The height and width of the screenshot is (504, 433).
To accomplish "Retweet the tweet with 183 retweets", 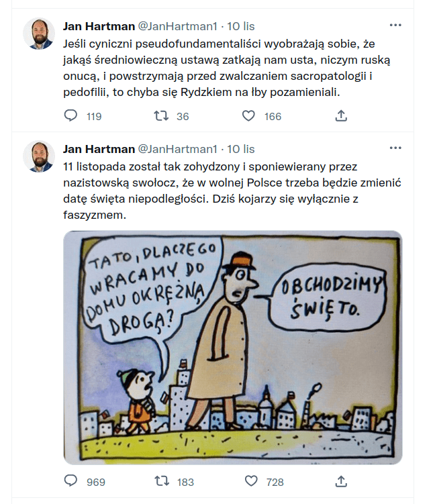I will (161, 481).
